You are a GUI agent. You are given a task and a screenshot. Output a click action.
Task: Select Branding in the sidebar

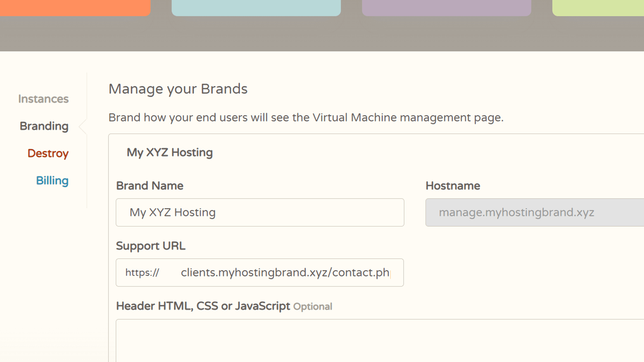point(44,126)
